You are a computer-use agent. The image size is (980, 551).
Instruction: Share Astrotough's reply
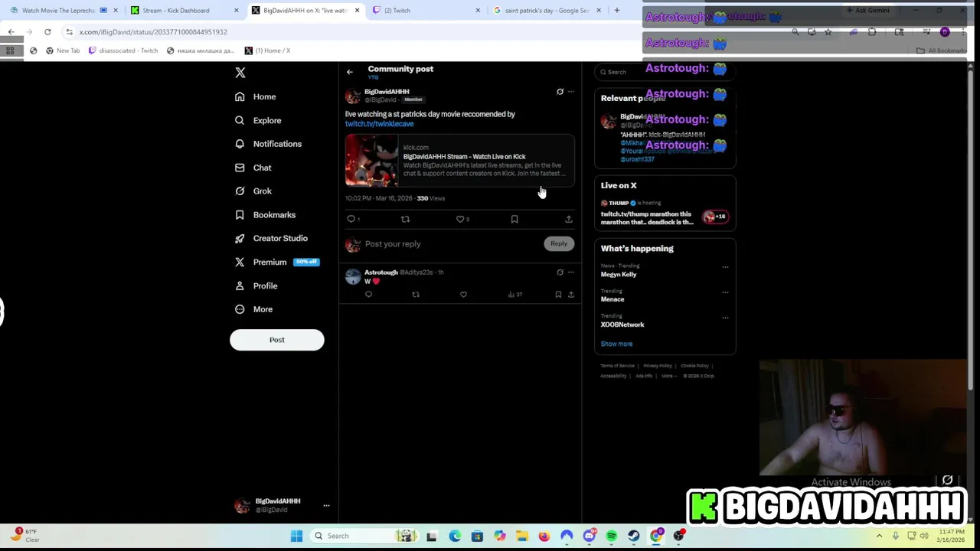pyautogui.click(x=571, y=295)
